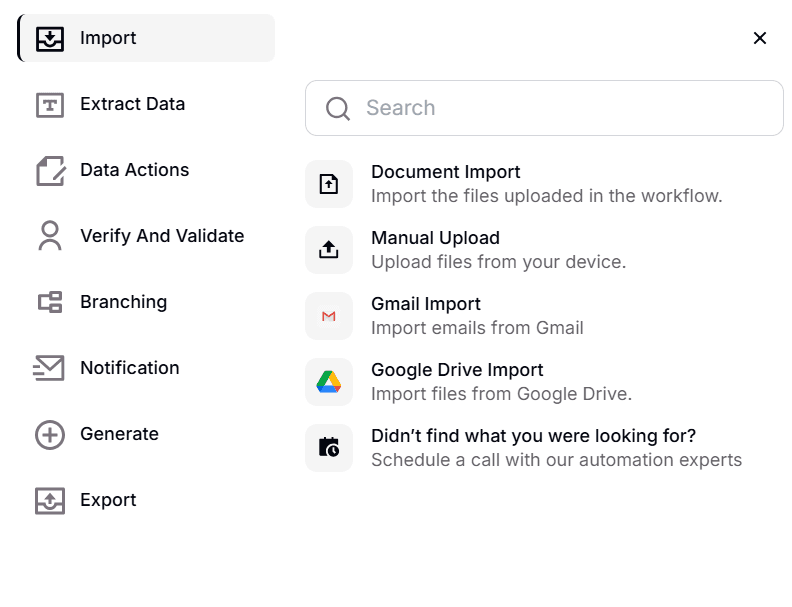Screen dimensions: 792x607
Task: Click the Branching nodes icon
Action: pyautogui.click(x=50, y=302)
